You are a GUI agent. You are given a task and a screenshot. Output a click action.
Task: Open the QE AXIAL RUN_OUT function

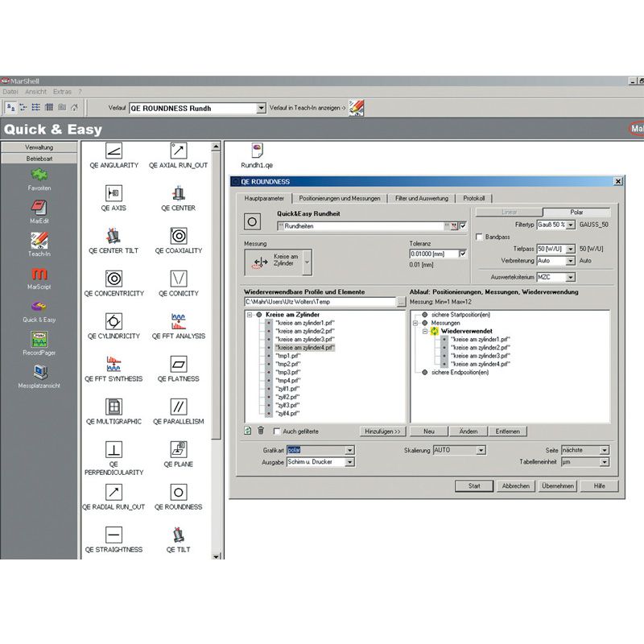tap(178, 151)
